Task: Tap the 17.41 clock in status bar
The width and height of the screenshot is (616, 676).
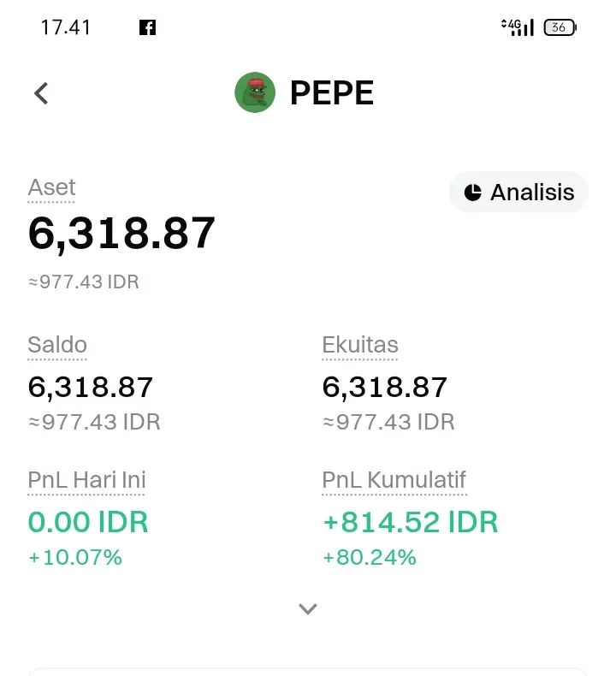Action: [x=66, y=27]
